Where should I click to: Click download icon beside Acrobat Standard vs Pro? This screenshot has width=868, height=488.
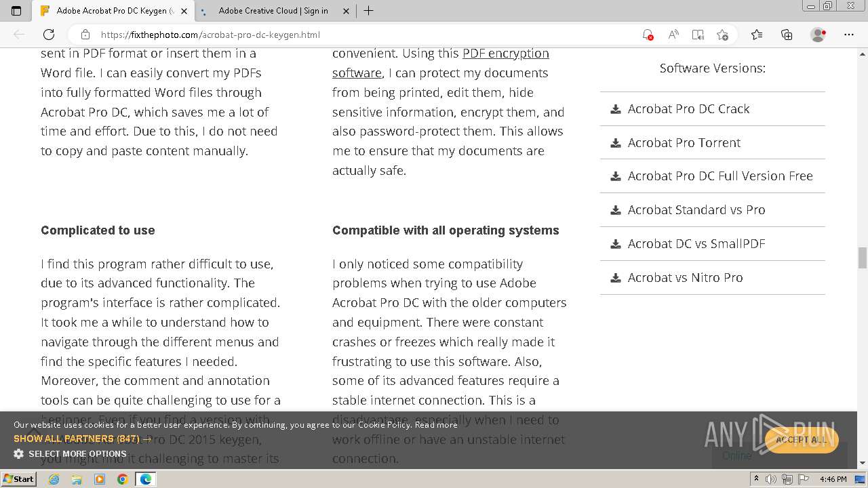616,209
